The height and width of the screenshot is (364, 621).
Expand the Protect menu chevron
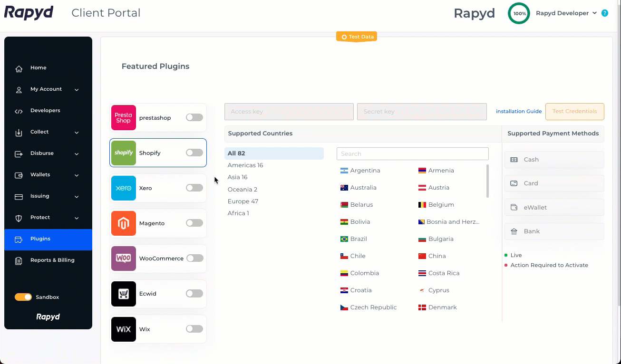click(x=77, y=218)
